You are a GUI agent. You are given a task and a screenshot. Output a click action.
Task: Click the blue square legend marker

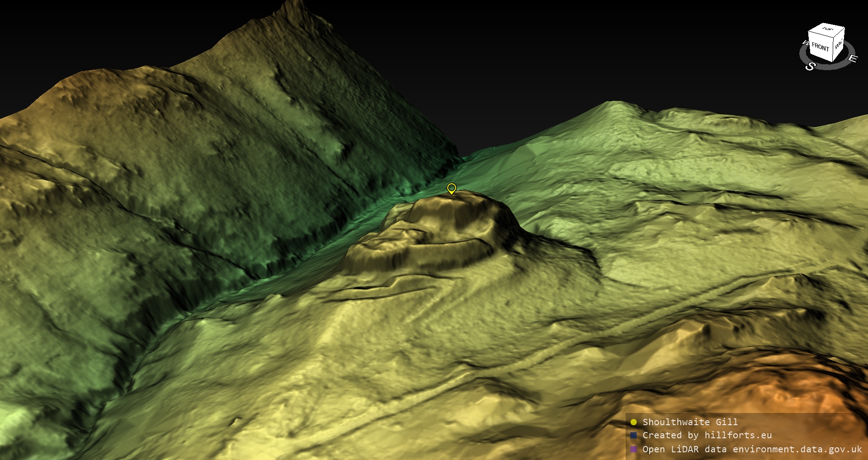click(x=633, y=436)
